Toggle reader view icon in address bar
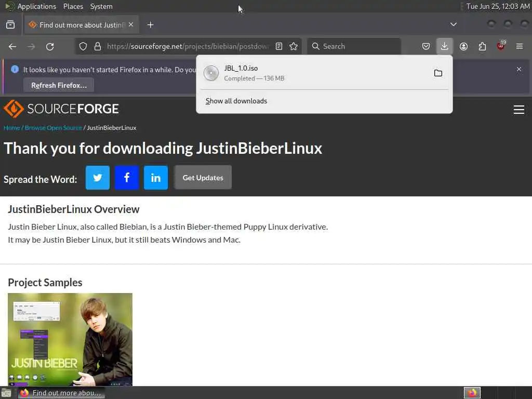Screen dimensions: 532x399 (x=279, y=46)
